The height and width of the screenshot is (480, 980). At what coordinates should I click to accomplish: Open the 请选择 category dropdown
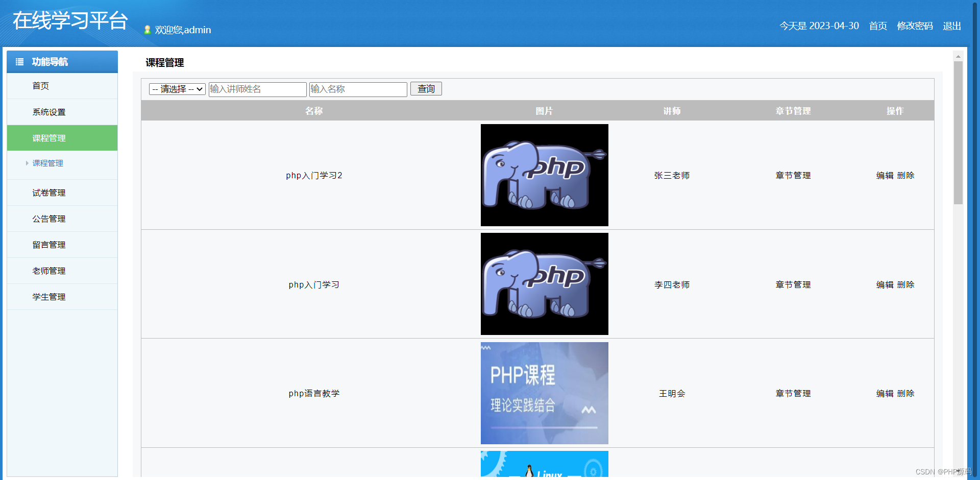[177, 89]
